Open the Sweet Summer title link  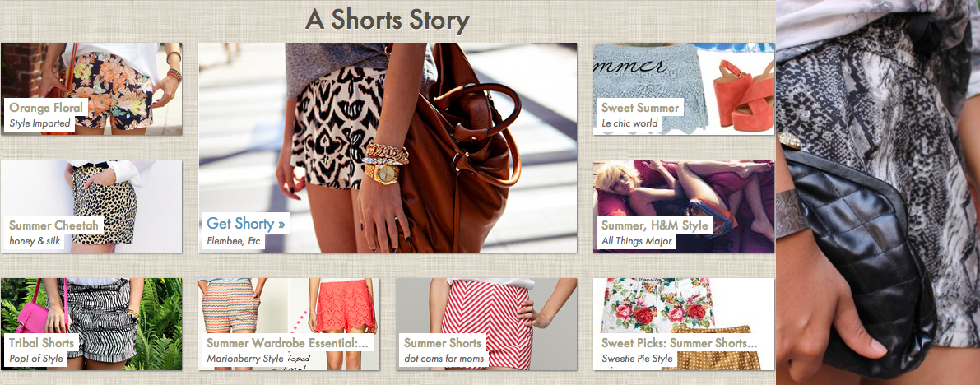click(640, 108)
